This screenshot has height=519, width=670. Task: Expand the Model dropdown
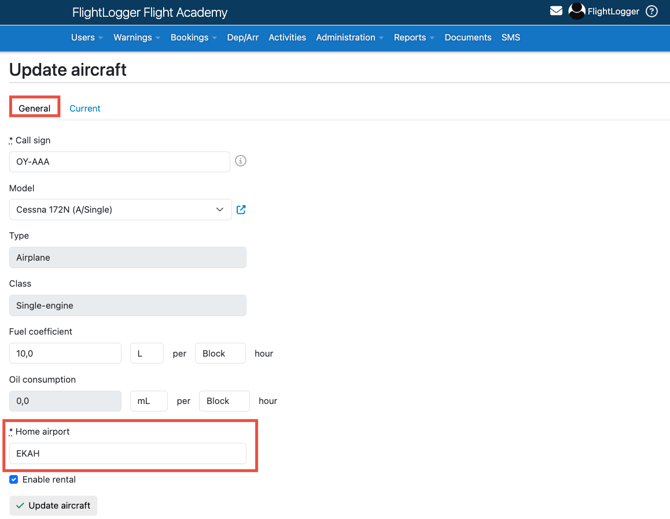pos(120,210)
